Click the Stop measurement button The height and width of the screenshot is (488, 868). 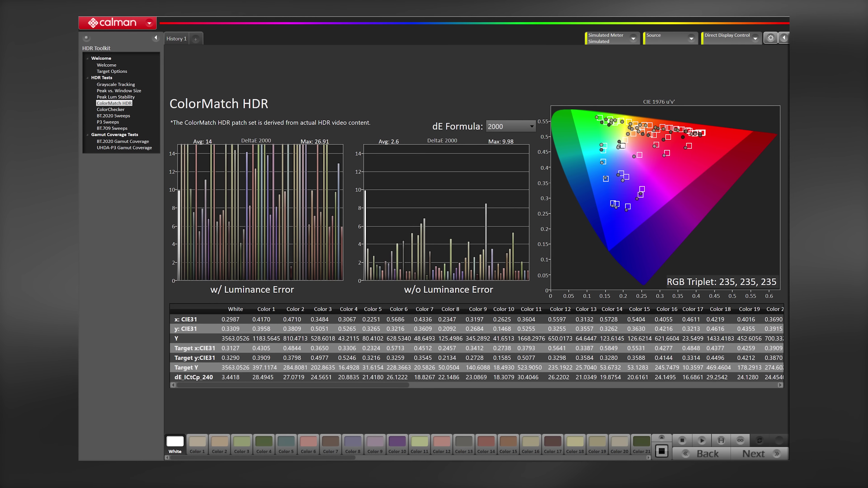pyautogui.click(x=682, y=440)
